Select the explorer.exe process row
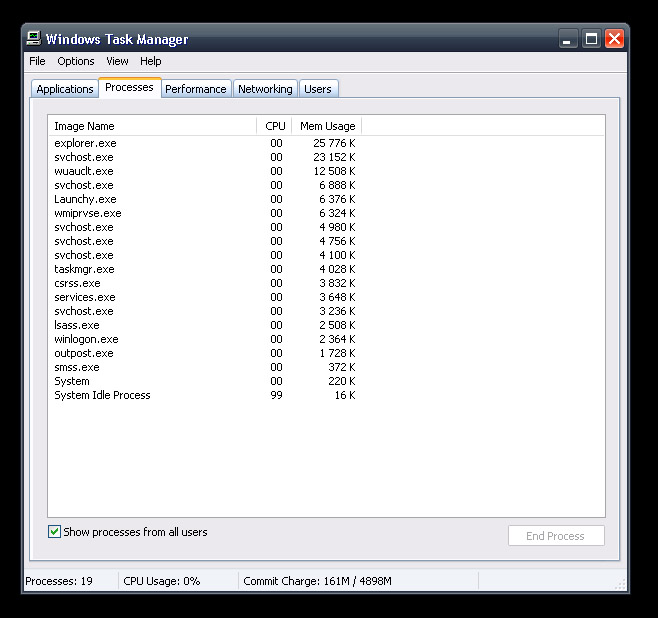 tap(205, 143)
